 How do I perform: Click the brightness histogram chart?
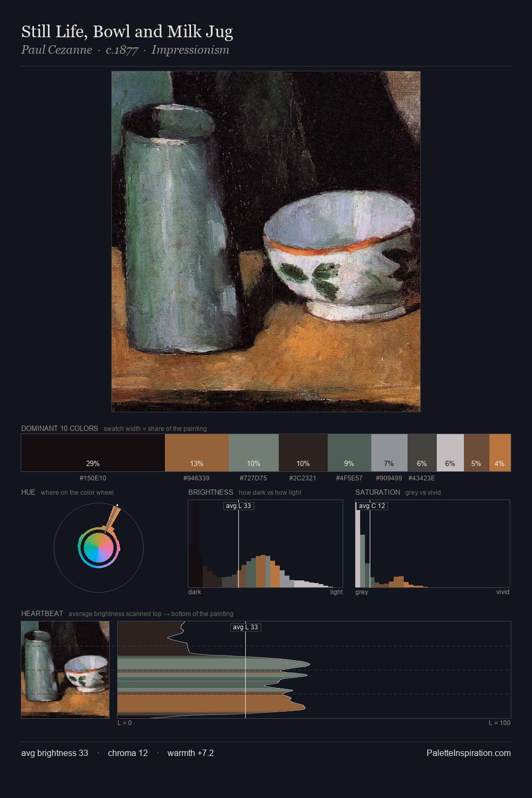[x=265, y=544]
